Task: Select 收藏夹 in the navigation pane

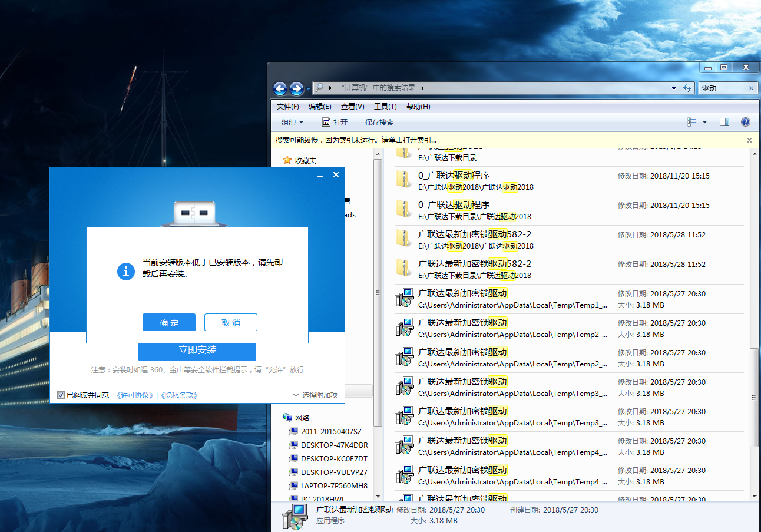Action: 306,160
